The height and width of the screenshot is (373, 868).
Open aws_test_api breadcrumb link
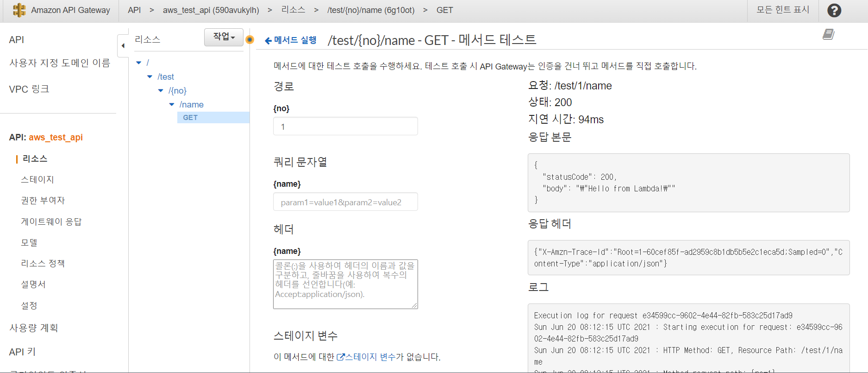pos(211,10)
